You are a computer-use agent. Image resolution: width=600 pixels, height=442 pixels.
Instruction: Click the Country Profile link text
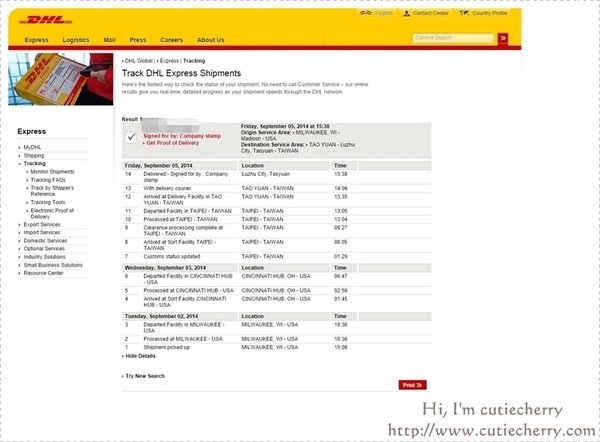pyautogui.click(x=490, y=13)
